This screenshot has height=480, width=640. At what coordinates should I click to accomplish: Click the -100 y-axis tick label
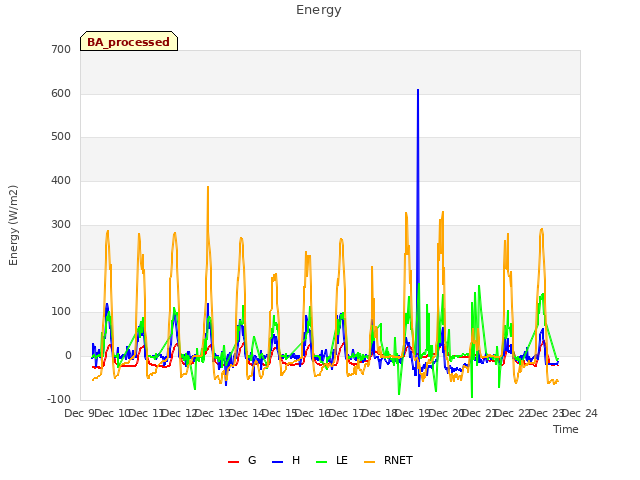pyautogui.click(x=59, y=400)
